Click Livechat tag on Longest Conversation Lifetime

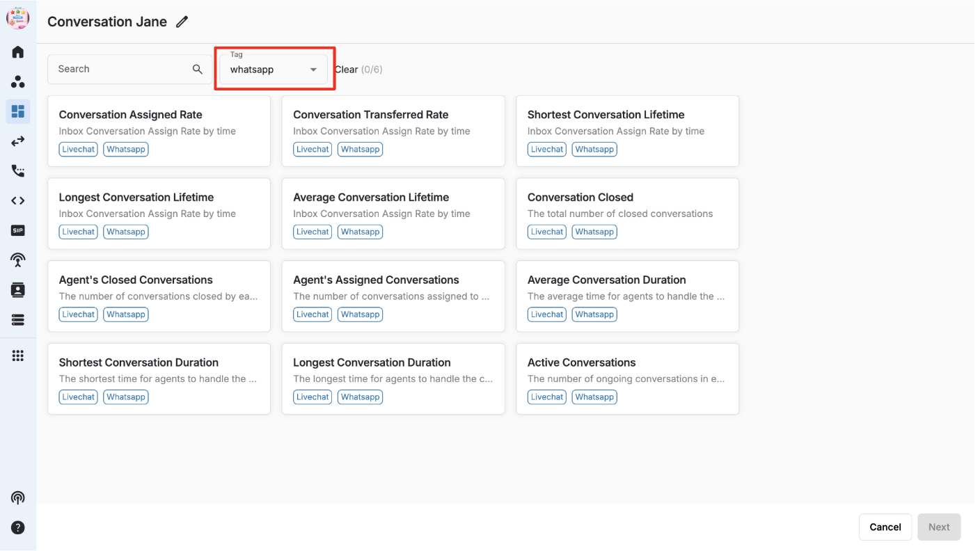[79, 232]
